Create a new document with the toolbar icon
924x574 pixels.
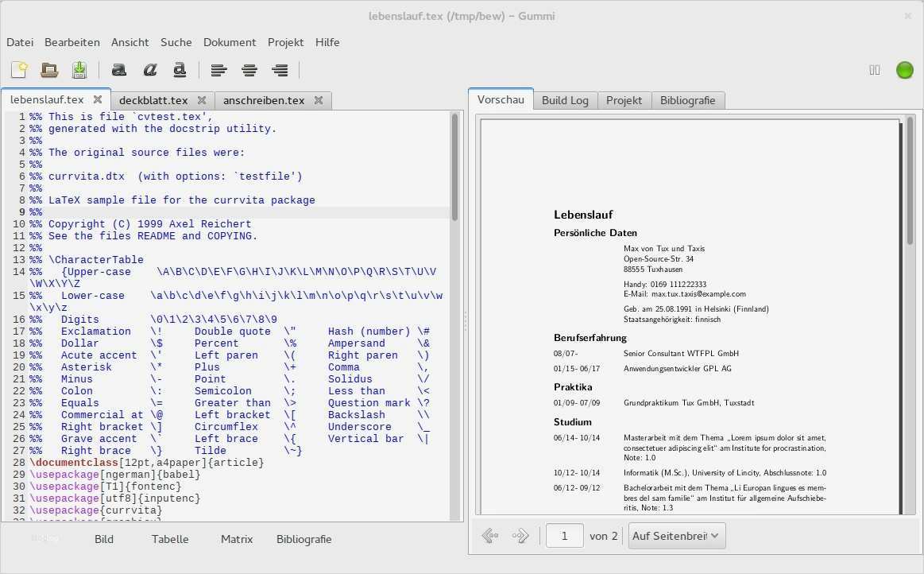(19, 70)
